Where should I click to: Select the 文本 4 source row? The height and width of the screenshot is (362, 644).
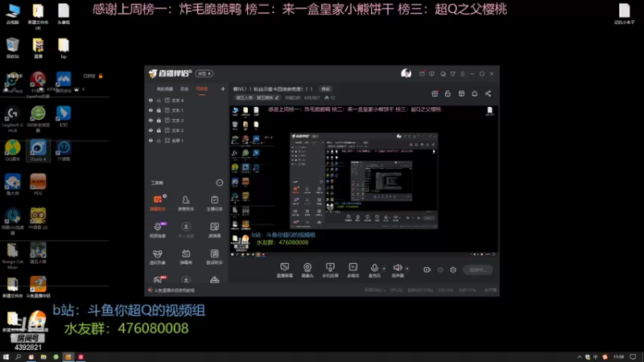[x=187, y=100]
